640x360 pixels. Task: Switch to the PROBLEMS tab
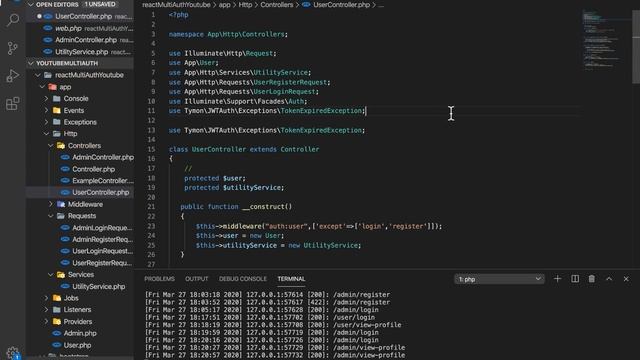click(x=159, y=279)
